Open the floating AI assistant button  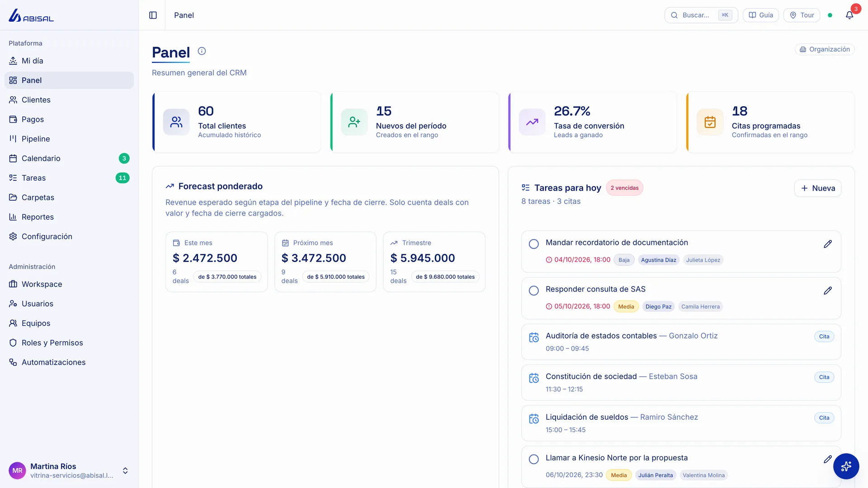tap(846, 466)
